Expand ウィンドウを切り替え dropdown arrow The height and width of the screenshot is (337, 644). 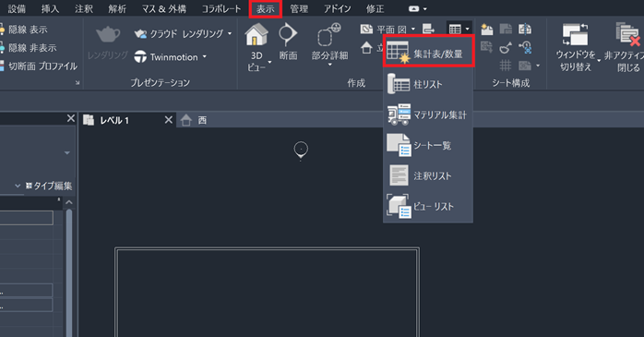tap(599, 60)
